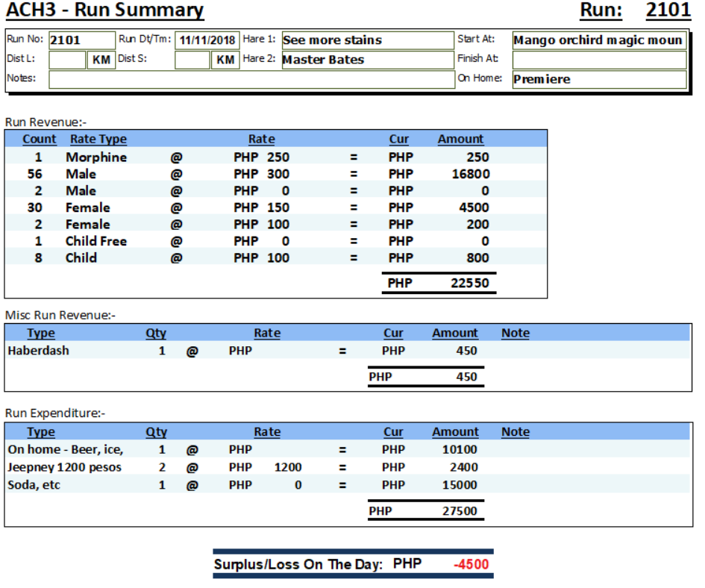Image resolution: width=705 pixels, height=588 pixels.
Task: Select the Dist S distance input box
Action: [192, 60]
